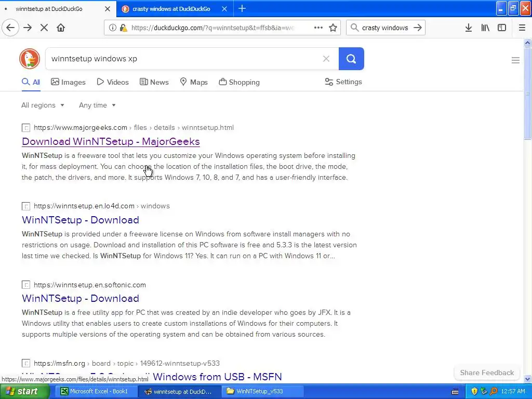The image size is (532, 399).
Task: Go back using the browser back arrow
Action: click(x=10, y=28)
